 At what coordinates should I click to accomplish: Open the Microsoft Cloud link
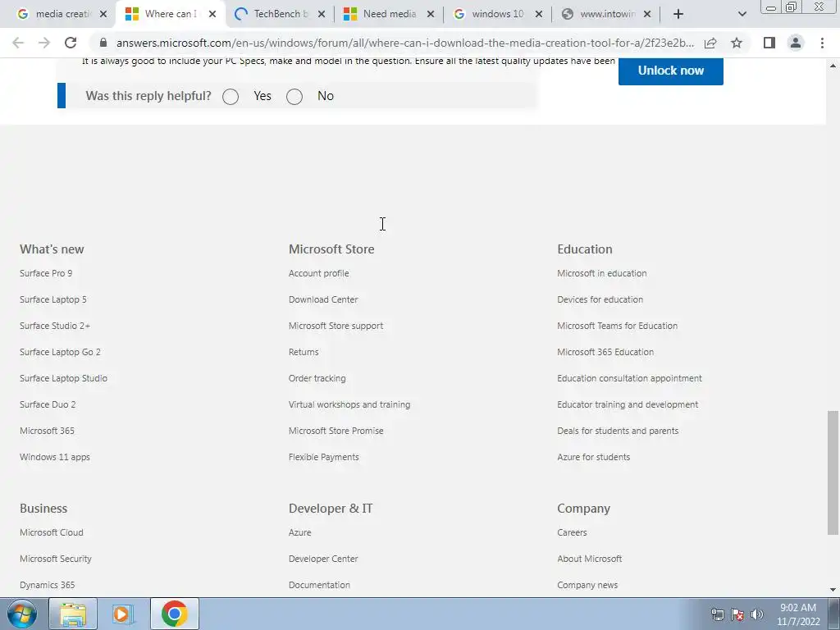(x=52, y=532)
